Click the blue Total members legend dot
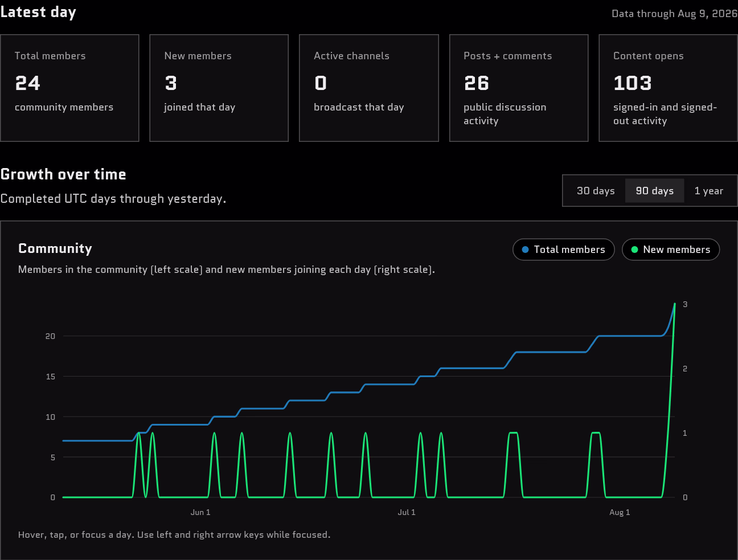Image resolution: width=738 pixels, height=560 pixels. tap(525, 250)
